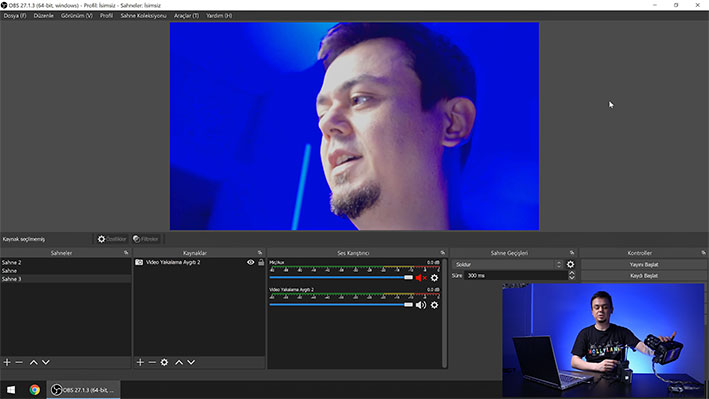Click OBS 27.1.3 taskbar button
The image size is (709, 399).
[83, 390]
